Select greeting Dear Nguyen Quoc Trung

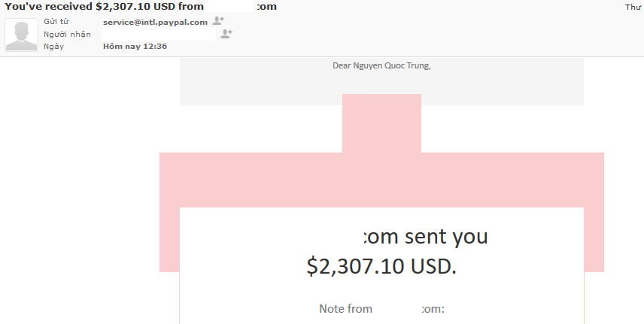click(381, 65)
